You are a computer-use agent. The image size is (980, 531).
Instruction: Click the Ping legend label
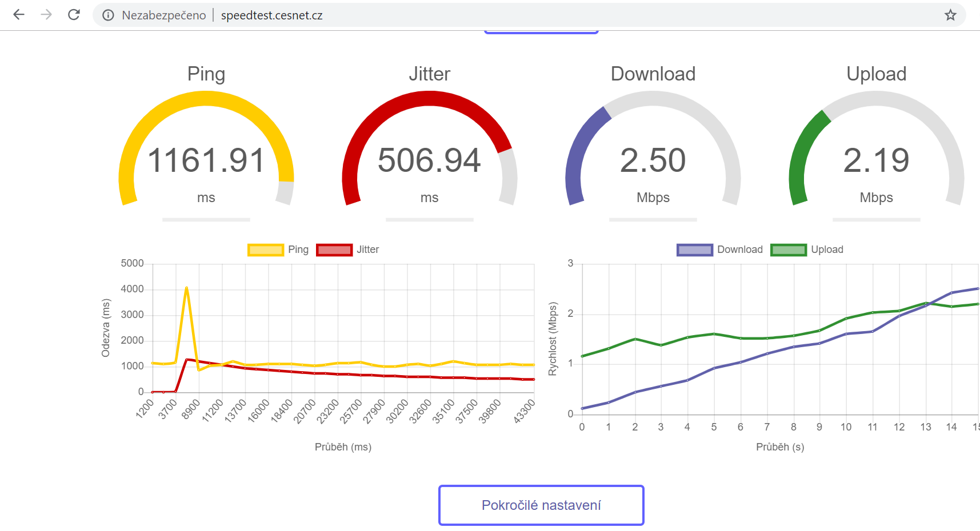(298, 250)
